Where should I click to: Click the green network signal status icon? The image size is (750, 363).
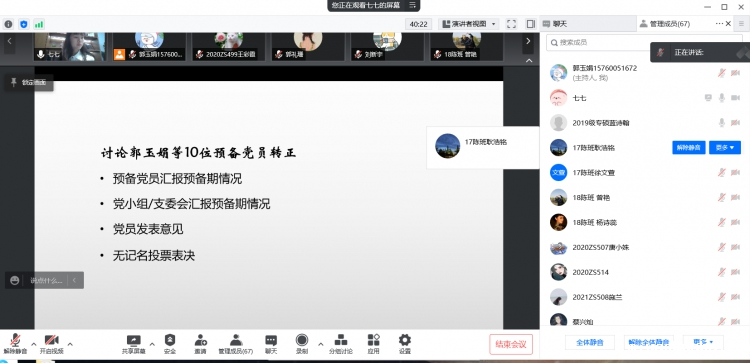pos(39,24)
